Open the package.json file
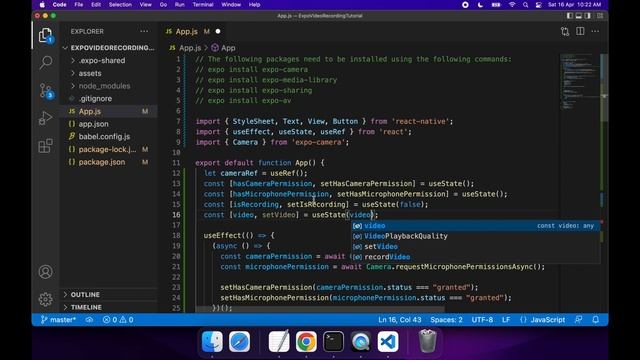Viewport: 640px width, 360px height. (109, 162)
